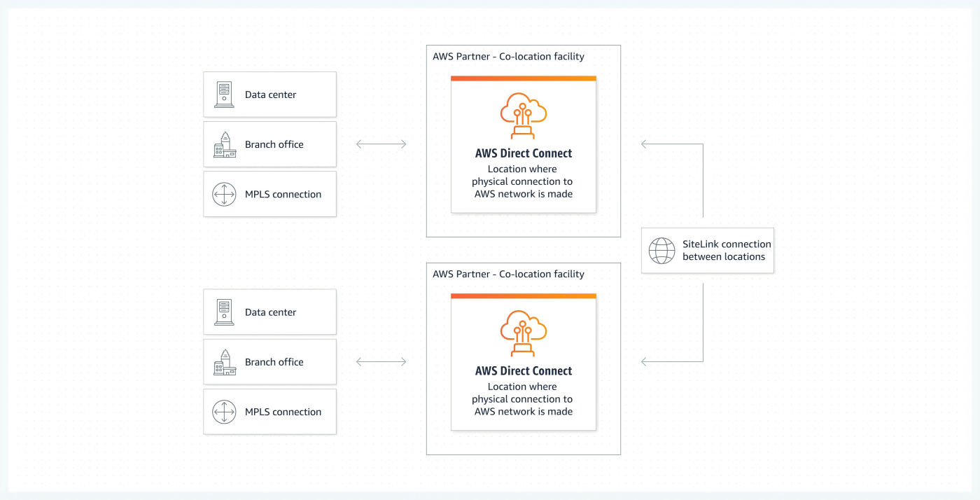Image resolution: width=980 pixels, height=500 pixels.
Task: Click the bottom Branch office building icon
Action: 224,362
